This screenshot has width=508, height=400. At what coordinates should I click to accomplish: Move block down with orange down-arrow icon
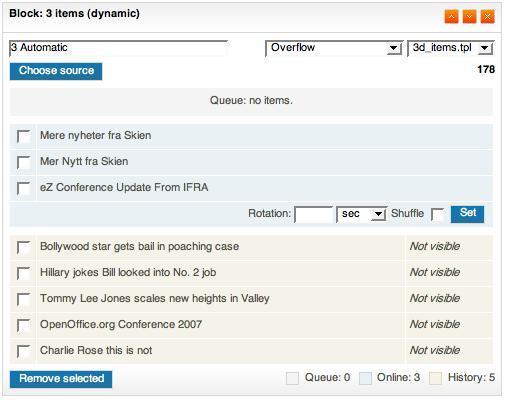pyautogui.click(x=469, y=16)
